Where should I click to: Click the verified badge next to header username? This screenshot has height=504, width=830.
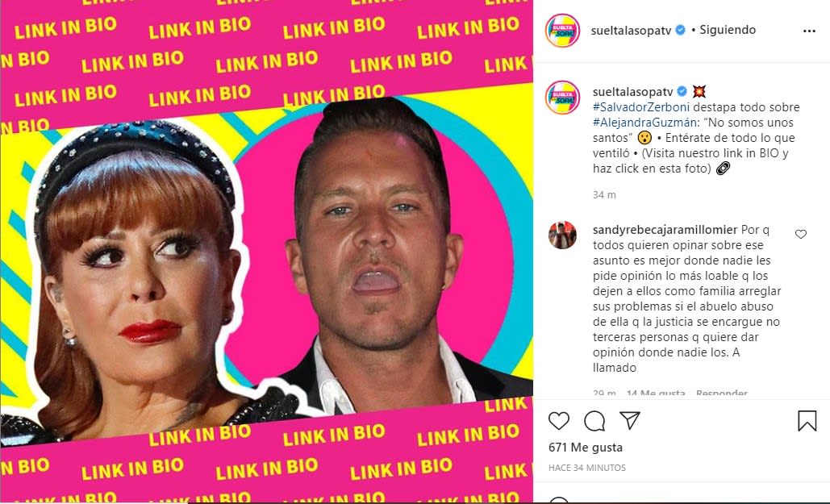[x=680, y=30]
